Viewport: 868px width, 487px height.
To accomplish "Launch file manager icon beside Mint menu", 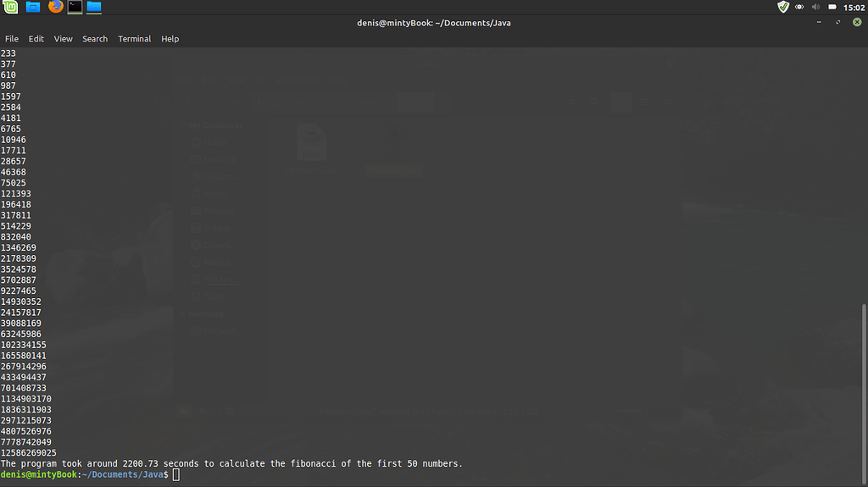I will (33, 7).
